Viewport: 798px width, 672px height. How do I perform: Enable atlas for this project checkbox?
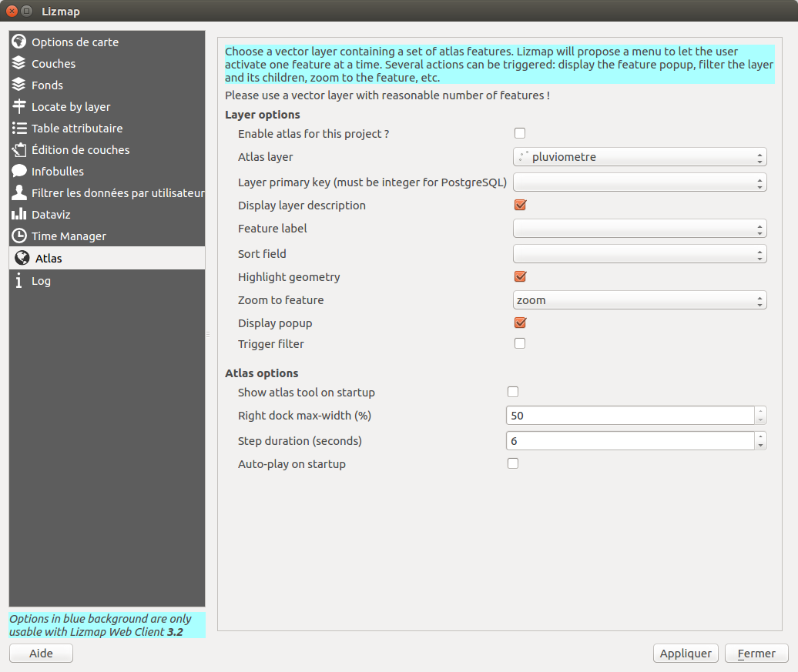tap(520, 133)
